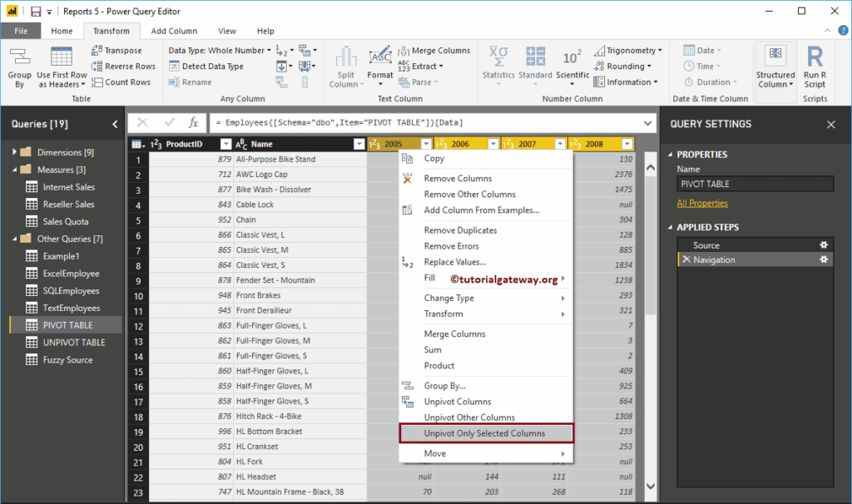Click the Navigation step gear icon
852x504 pixels.
pyautogui.click(x=823, y=259)
